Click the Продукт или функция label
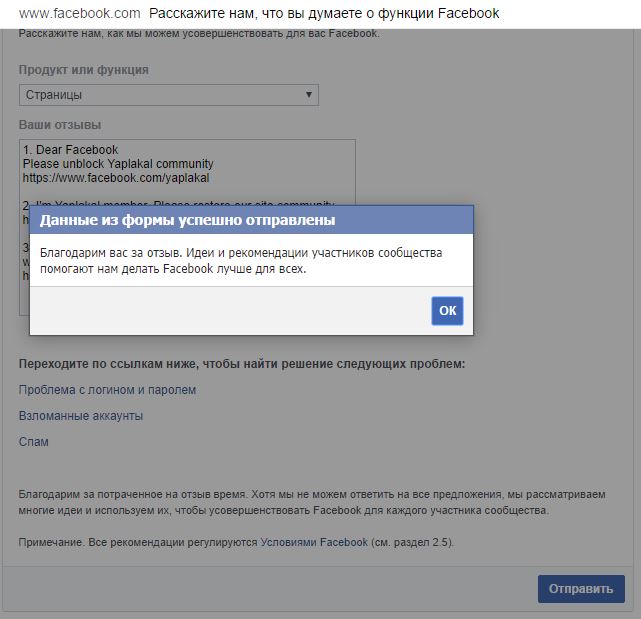Screen dimensions: 641x619 [83, 70]
